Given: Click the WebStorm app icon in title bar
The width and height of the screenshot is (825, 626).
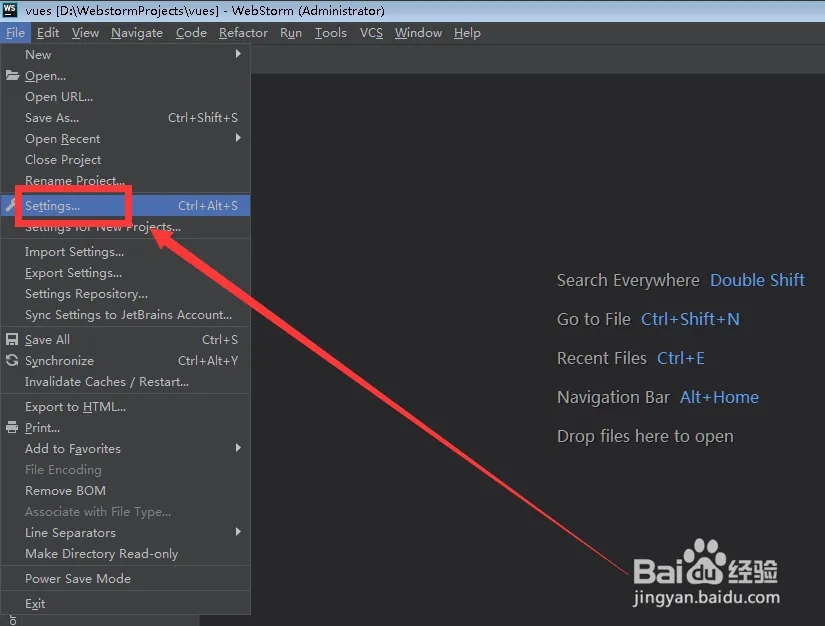Looking at the screenshot, I should coord(10,10).
